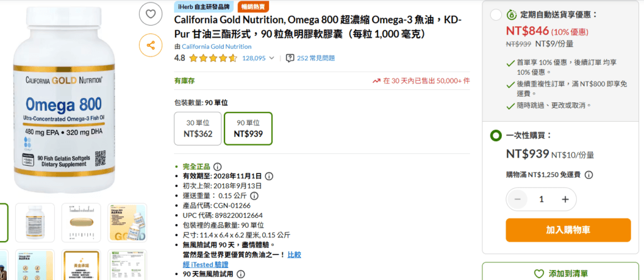Screen dimensions: 644x280
Task: Click info icon beside shipping weight
Action: 255,196
